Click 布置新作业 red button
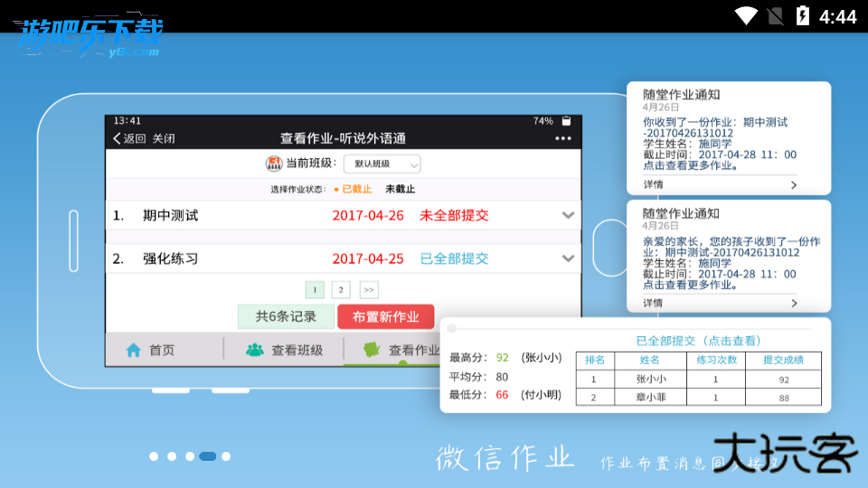 (386, 316)
